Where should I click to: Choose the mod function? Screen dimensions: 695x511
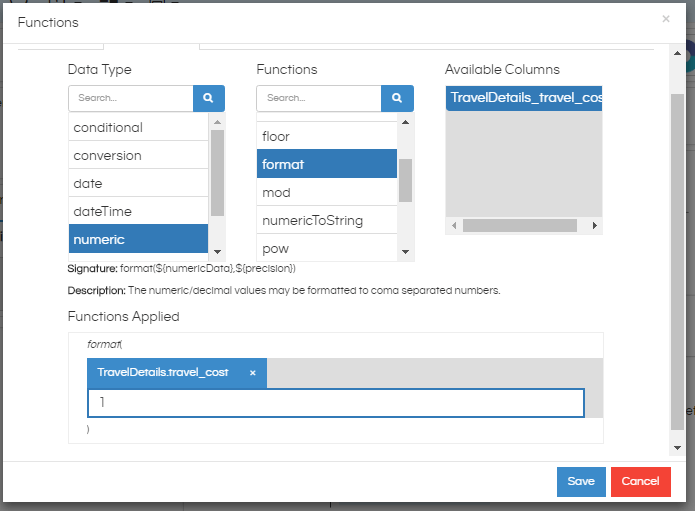click(327, 192)
